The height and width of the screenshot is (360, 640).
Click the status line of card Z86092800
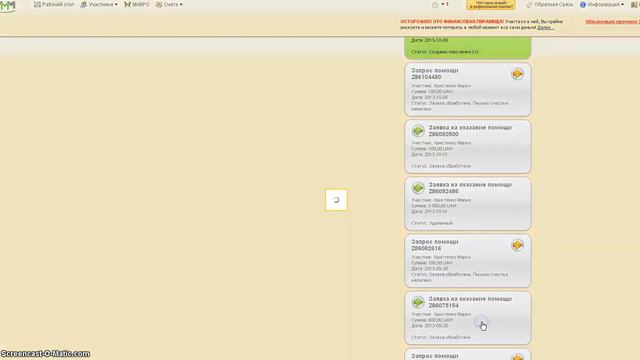(441, 166)
